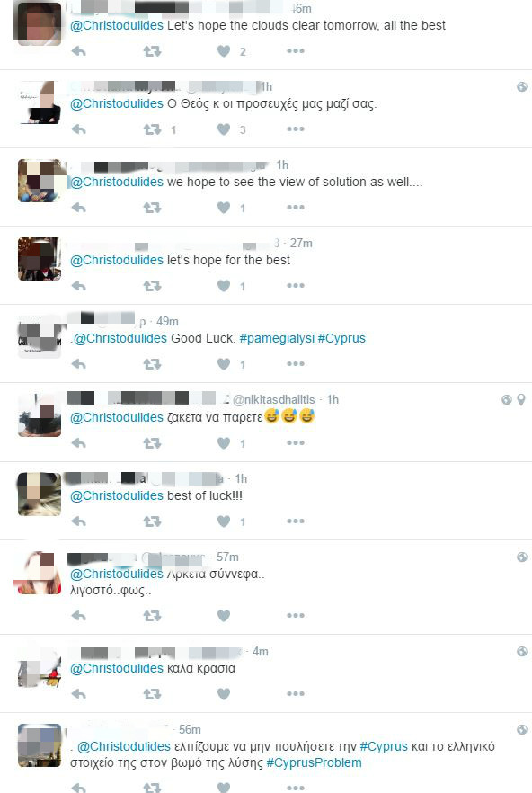This screenshot has height=793, width=532.
Task: Click the location pin on 'ζακετα να παρετε' tweet
Action: tap(521, 399)
